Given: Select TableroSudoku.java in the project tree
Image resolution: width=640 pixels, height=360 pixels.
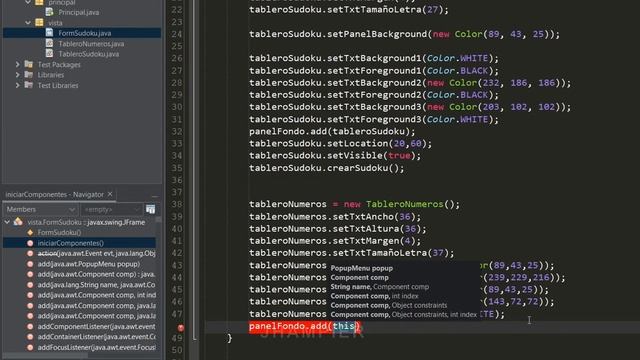Looking at the screenshot, I should [x=89, y=54].
